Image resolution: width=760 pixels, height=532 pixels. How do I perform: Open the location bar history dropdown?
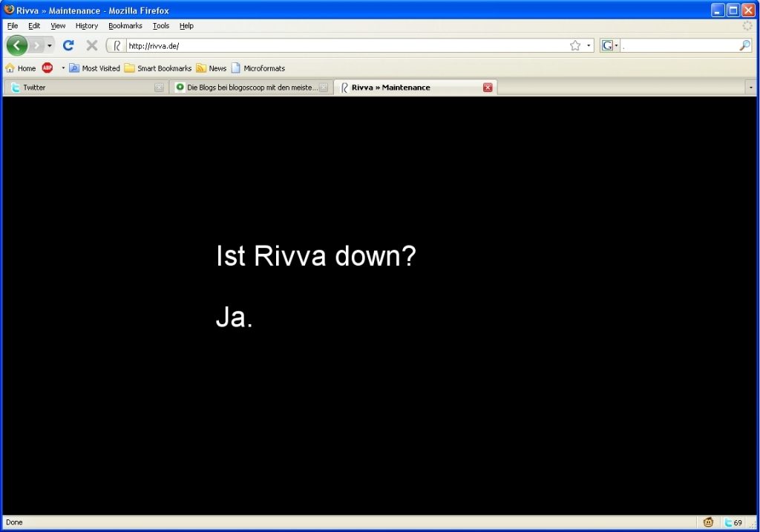point(589,45)
